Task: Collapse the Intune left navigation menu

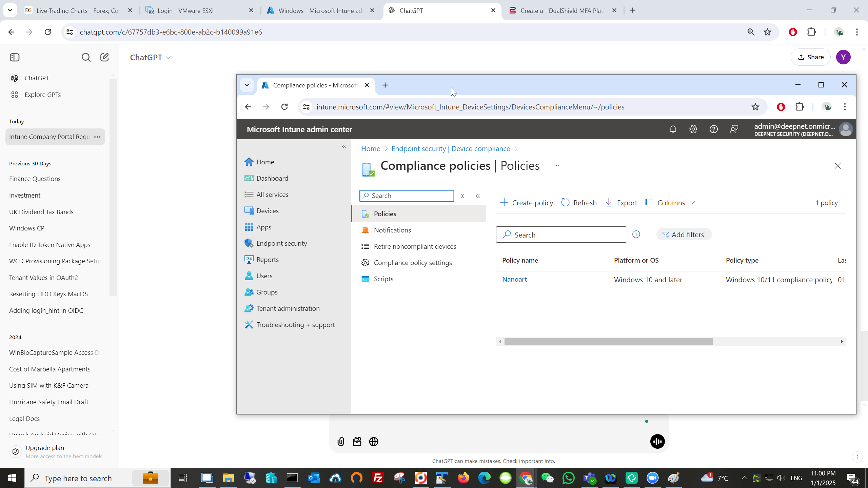Action: coord(344,146)
